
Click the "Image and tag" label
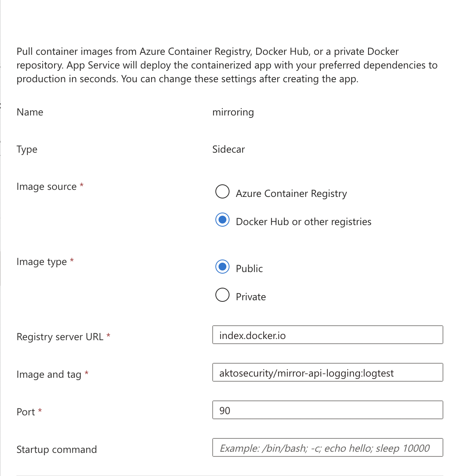pyautogui.click(x=49, y=375)
